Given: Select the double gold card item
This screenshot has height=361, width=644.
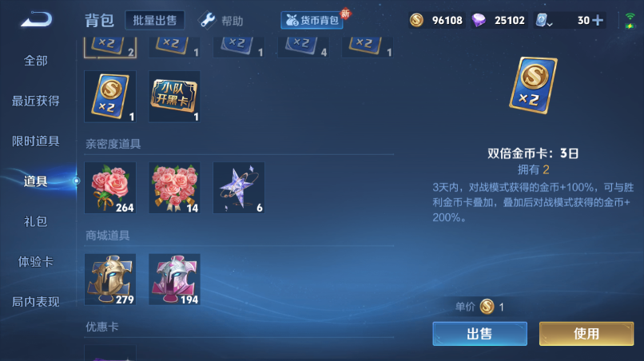Looking at the screenshot, I should [110, 97].
